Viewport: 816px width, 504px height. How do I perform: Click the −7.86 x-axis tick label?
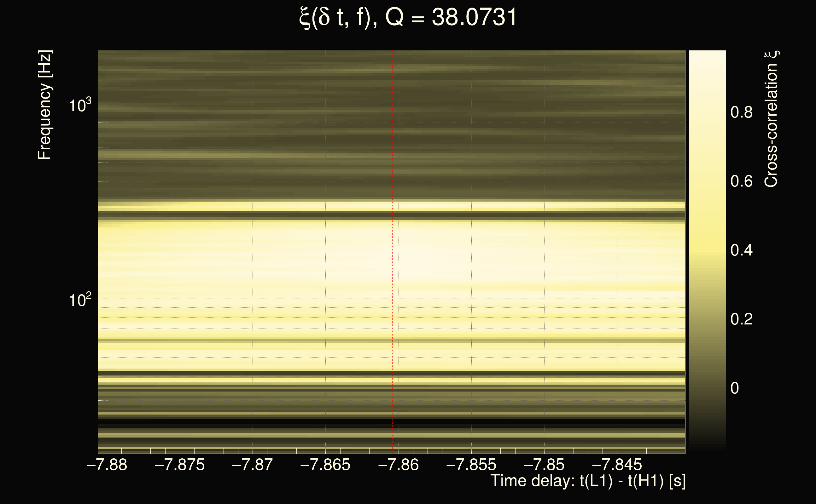click(398, 465)
